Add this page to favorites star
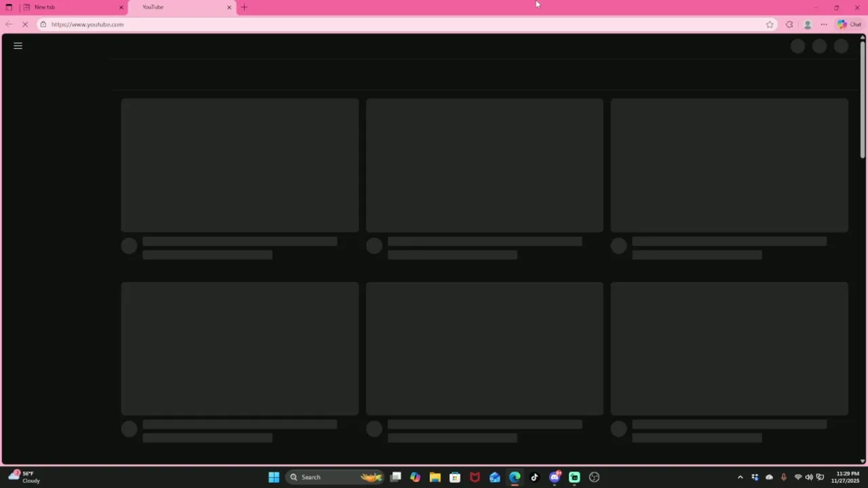 pos(770,24)
